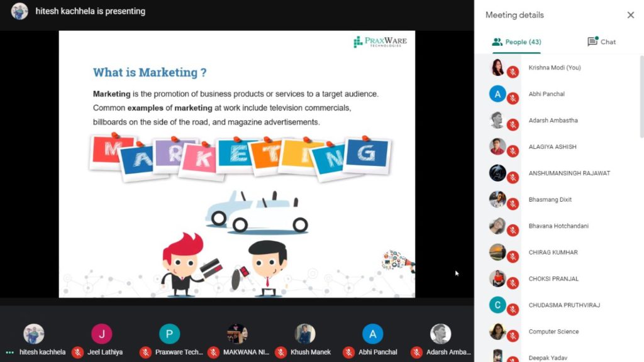Click muted mic icon beside MAKWANA NI...
Screen dimensions: 644x362
(x=213, y=352)
